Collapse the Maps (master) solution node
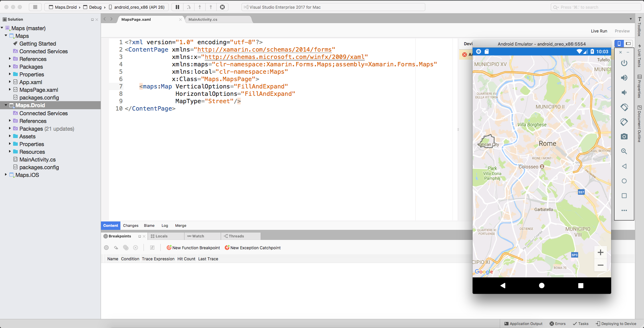The image size is (644, 328). (2, 28)
